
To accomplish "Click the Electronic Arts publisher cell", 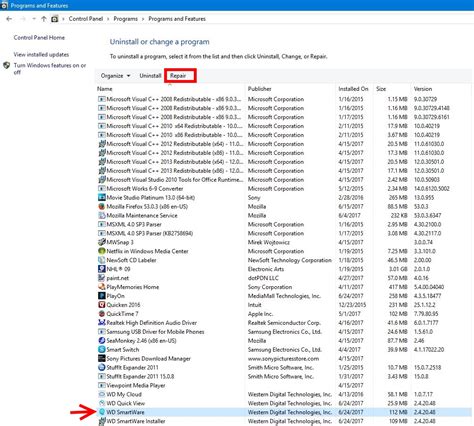I will (266, 269).
